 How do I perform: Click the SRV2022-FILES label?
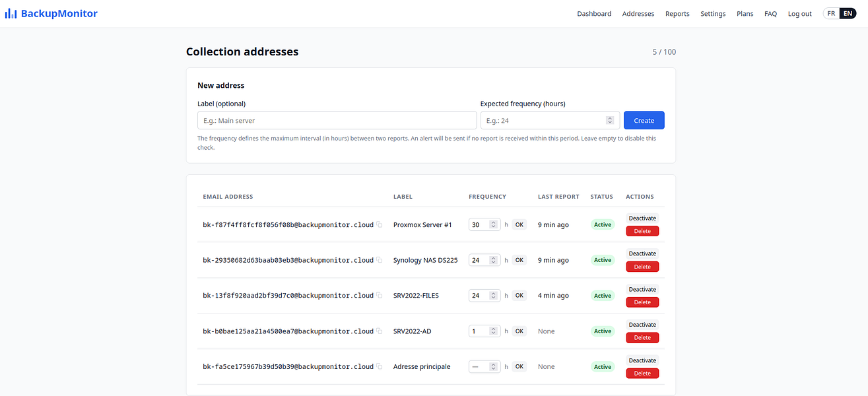click(416, 296)
